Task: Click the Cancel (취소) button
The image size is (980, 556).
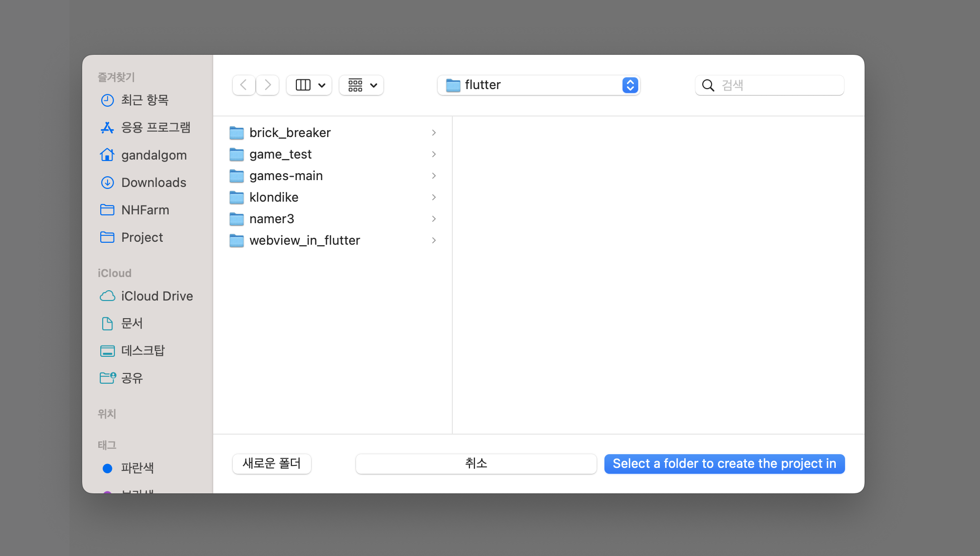Action: 476,463
